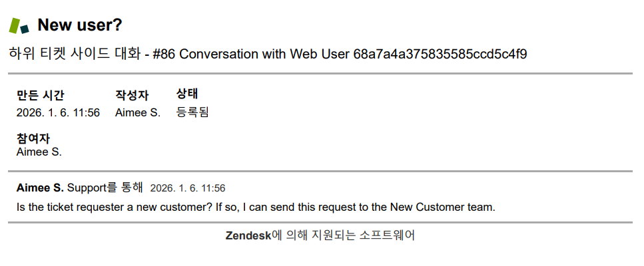This screenshot has width=644, height=266.
Task: Click the created date under 만든 시간
Action: tap(58, 112)
